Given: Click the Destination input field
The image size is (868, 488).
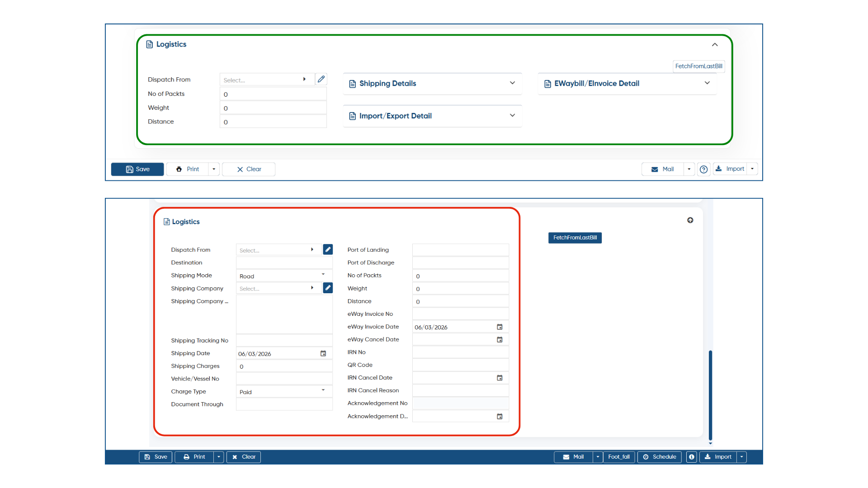Looking at the screenshot, I should coord(284,263).
